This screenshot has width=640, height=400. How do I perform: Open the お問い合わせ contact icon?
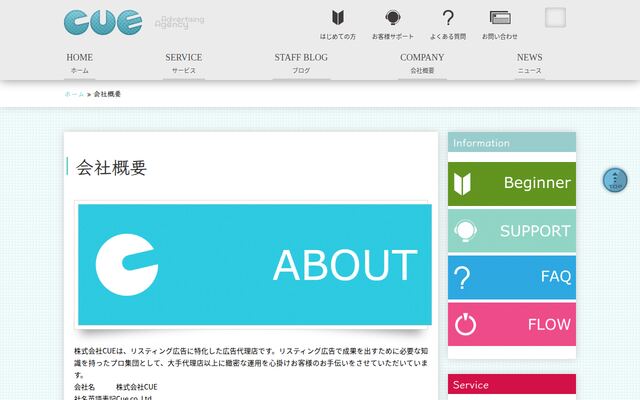point(500,18)
